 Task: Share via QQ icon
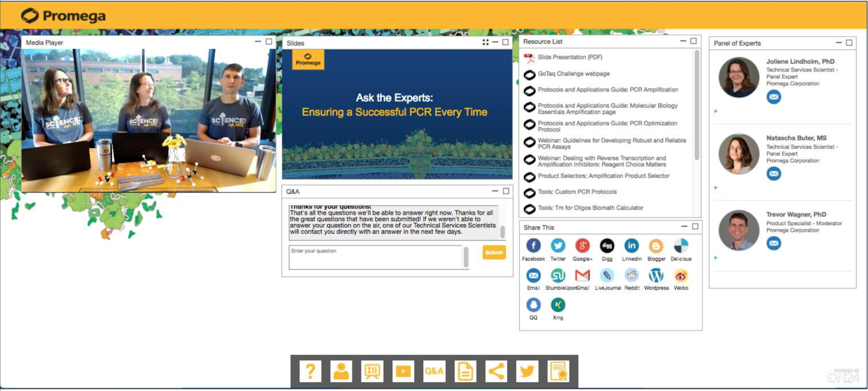click(533, 305)
